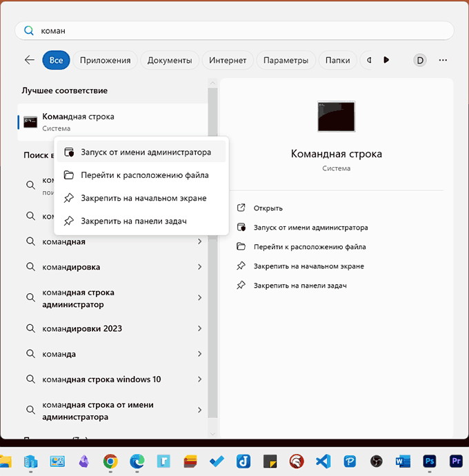The image size is (469, 476).
Task: Open the three-dots more options menu
Action: pyautogui.click(x=443, y=60)
